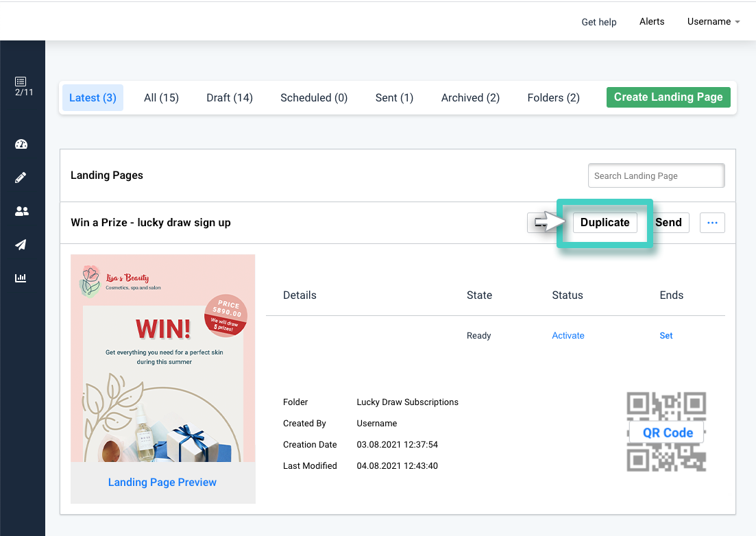This screenshot has height=536, width=756.
Task: Switch to the Draft (14) tab
Action: pyautogui.click(x=230, y=98)
